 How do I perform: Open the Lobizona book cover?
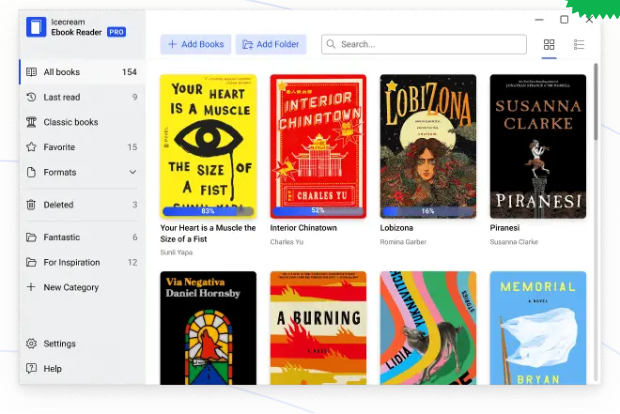428,146
